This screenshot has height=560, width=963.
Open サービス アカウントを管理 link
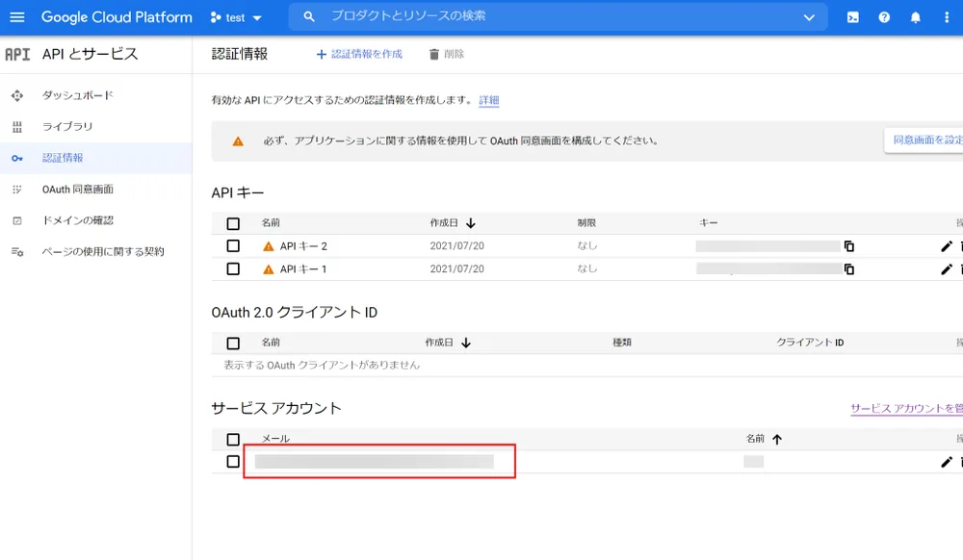(906, 409)
